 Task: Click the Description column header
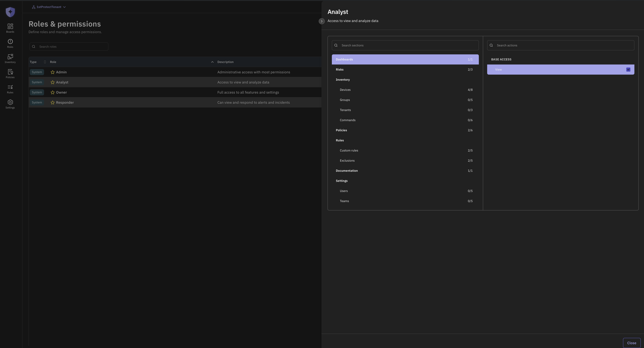click(225, 62)
